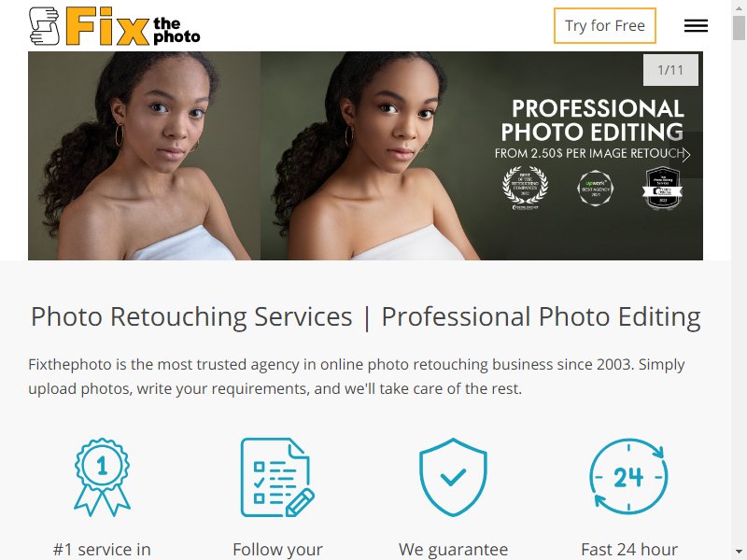This screenshot has width=747, height=560.
Task: Click the '#1 service in' label
Action: click(x=102, y=549)
